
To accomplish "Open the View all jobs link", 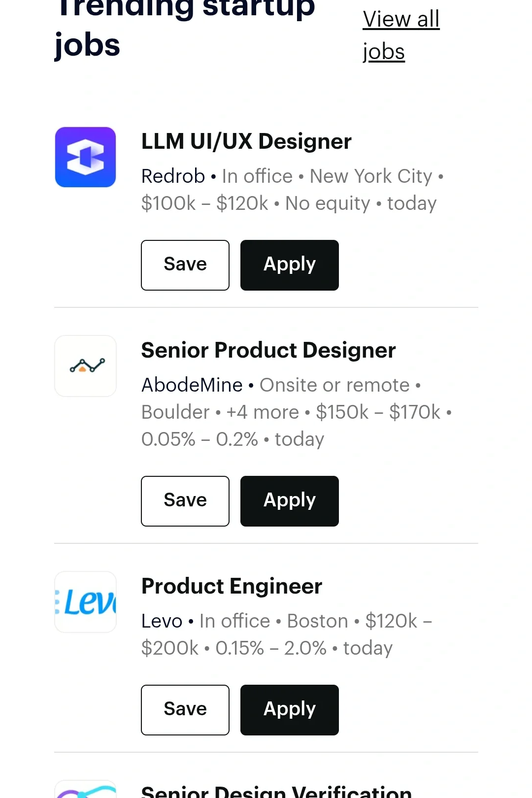I will 400,35.
